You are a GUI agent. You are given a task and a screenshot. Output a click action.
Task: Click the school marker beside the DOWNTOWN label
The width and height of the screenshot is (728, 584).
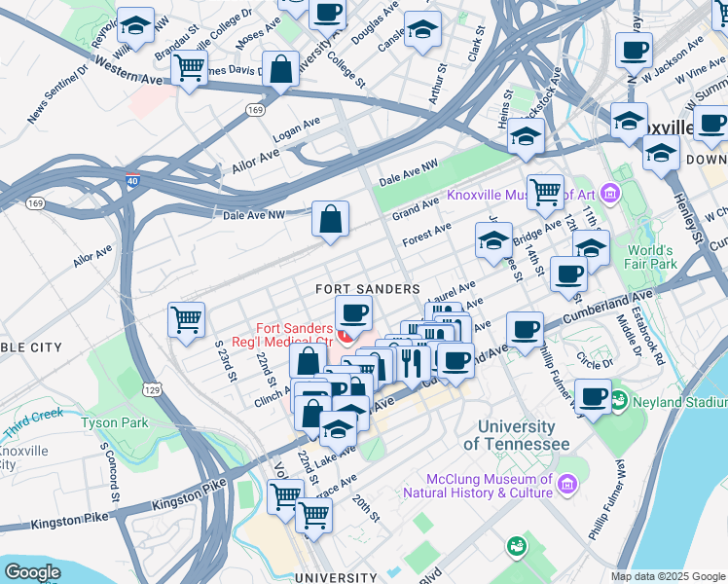point(661,155)
